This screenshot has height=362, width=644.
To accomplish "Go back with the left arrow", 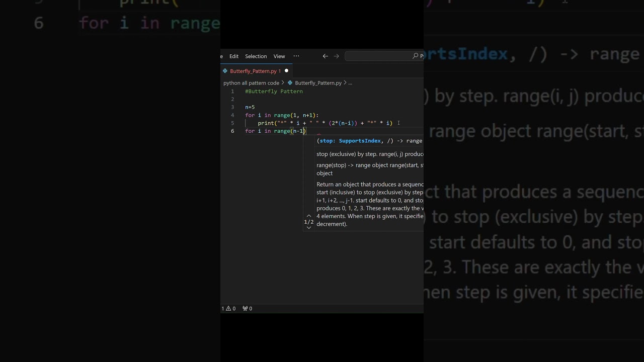I will (325, 56).
